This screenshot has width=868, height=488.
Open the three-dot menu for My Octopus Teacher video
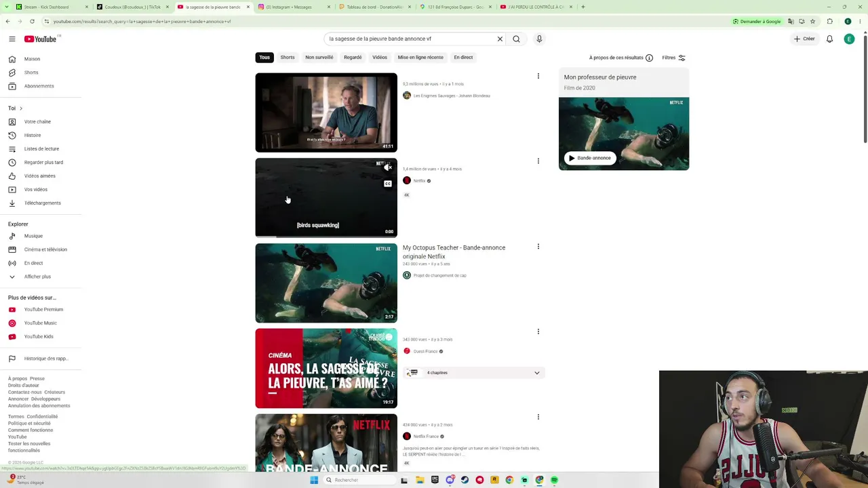[x=538, y=247]
